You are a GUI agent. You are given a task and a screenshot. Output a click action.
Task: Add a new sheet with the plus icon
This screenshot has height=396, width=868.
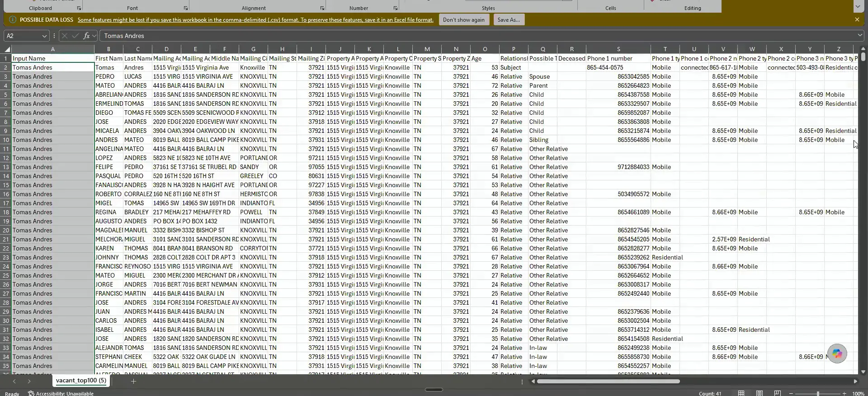(x=133, y=381)
